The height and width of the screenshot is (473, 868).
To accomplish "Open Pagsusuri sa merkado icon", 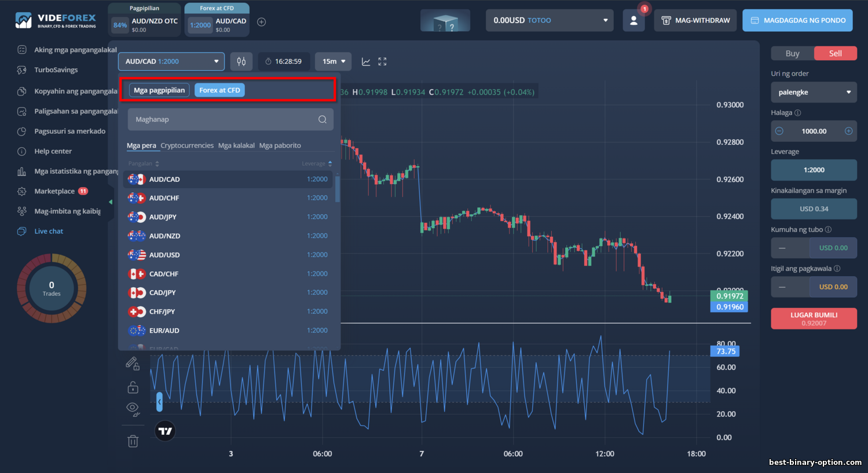I will 22,131.
